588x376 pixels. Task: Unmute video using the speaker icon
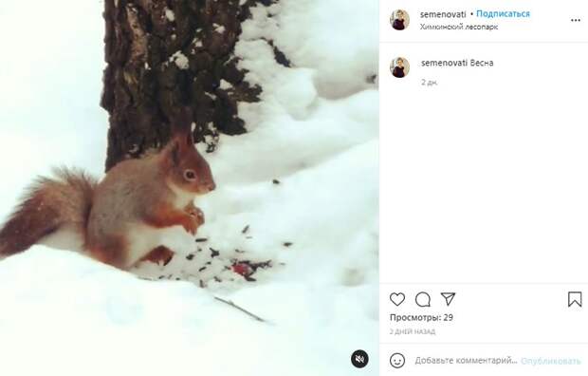click(x=359, y=359)
